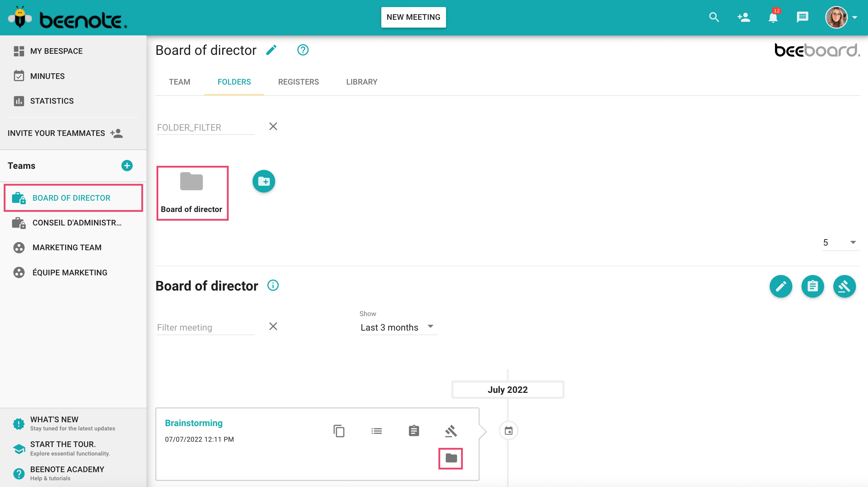Open notifications bell with 12 badge
Screen dimensions: 868x487
pos(773,17)
